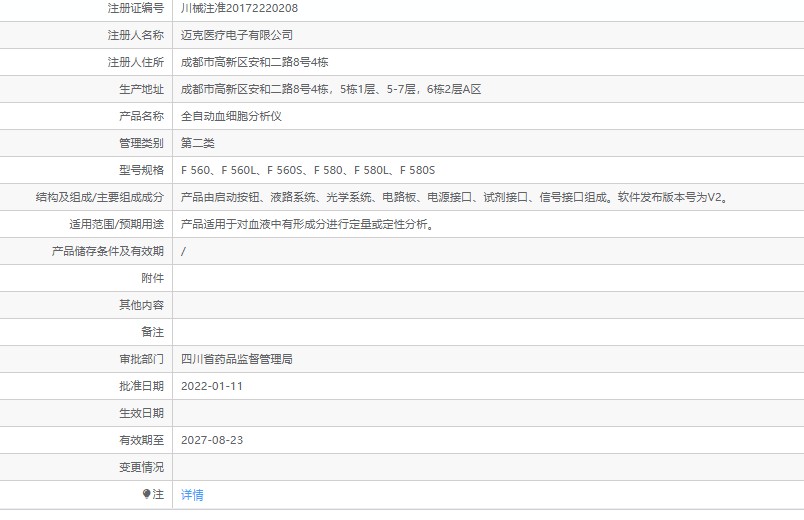Click the 其他内容 label
Screen dimensions: 804x520
point(142,305)
